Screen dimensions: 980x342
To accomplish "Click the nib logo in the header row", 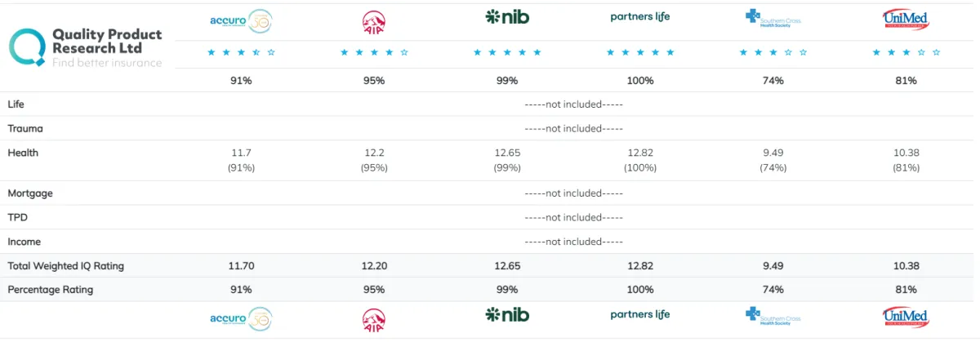I will (507, 16).
